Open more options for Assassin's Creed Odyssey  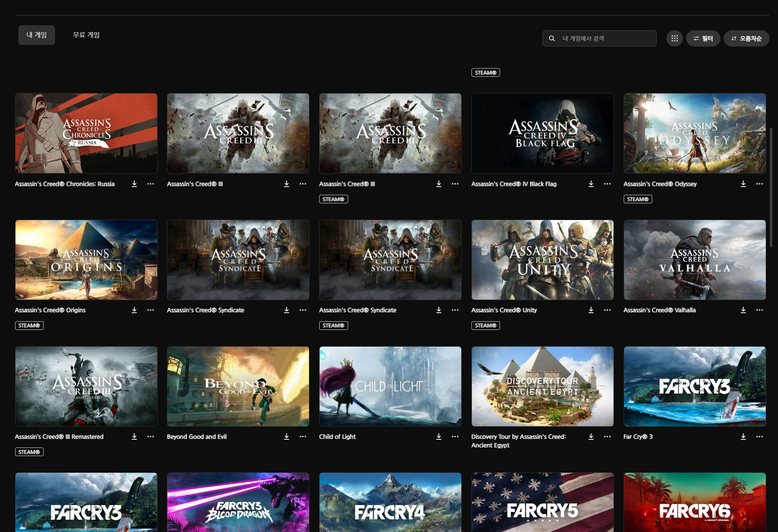tap(759, 184)
